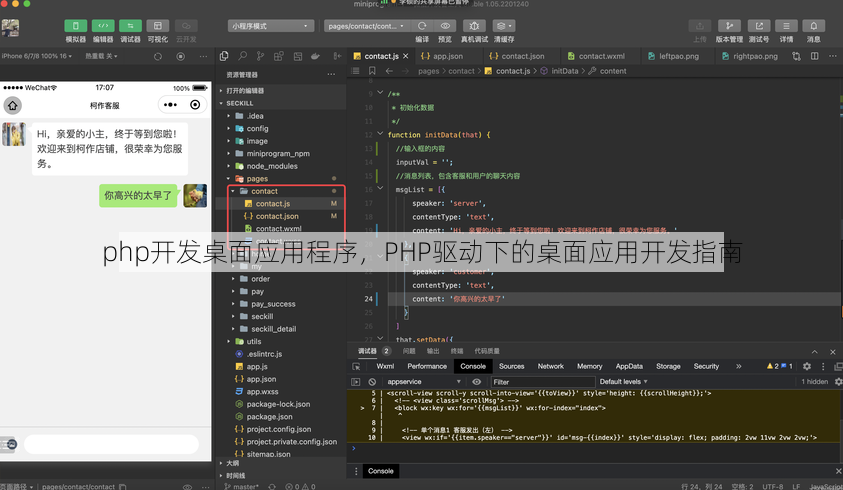
Task: Switch to the Network devtools tab
Action: click(x=551, y=366)
